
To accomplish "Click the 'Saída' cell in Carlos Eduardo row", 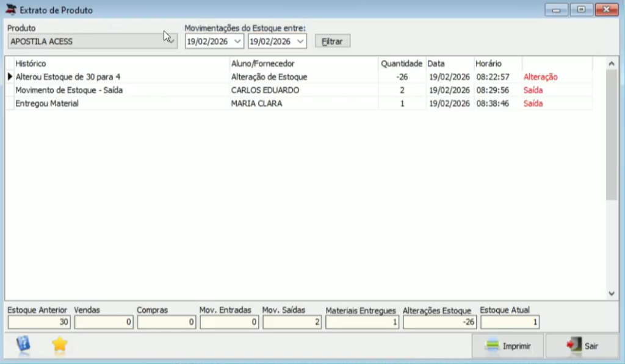I will tap(557, 90).
